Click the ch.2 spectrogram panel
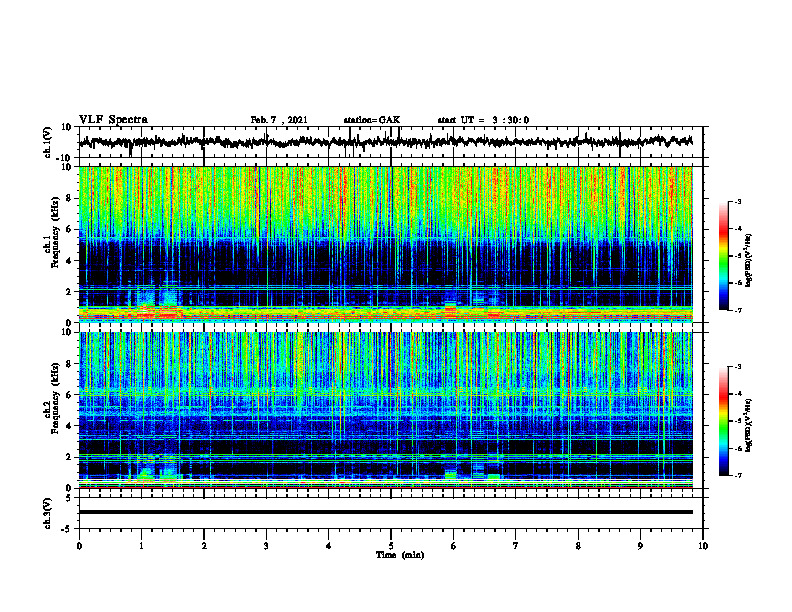This screenshot has height=612, width=792. [x=386, y=410]
